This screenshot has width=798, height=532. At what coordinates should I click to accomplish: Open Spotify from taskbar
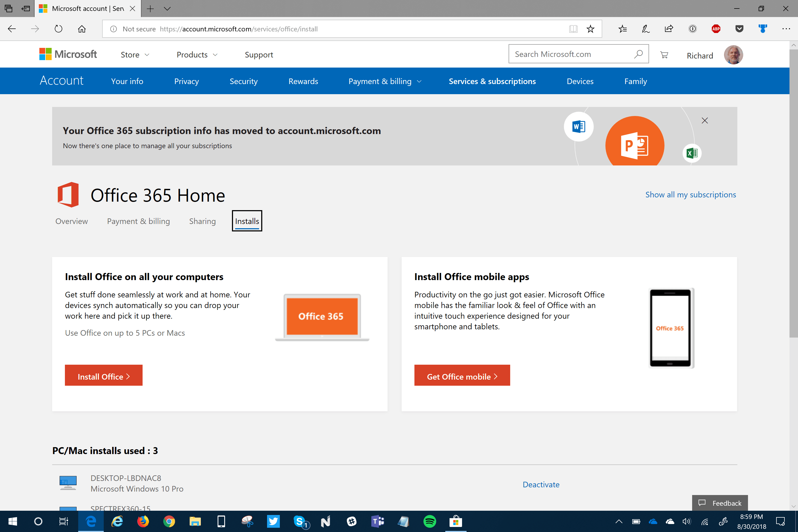tap(430, 521)
